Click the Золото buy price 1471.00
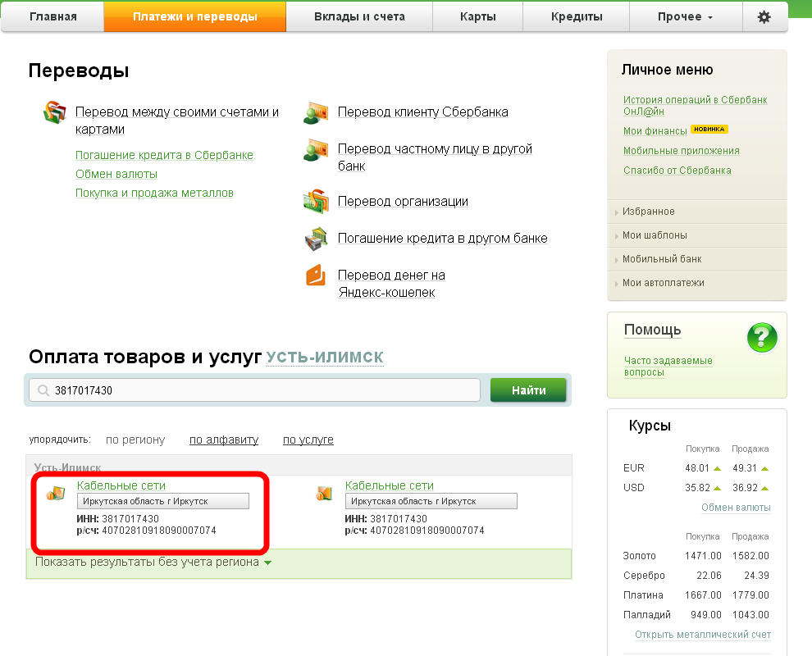The height and width of the screenshot is (656, 812). (x=703, y=556)
